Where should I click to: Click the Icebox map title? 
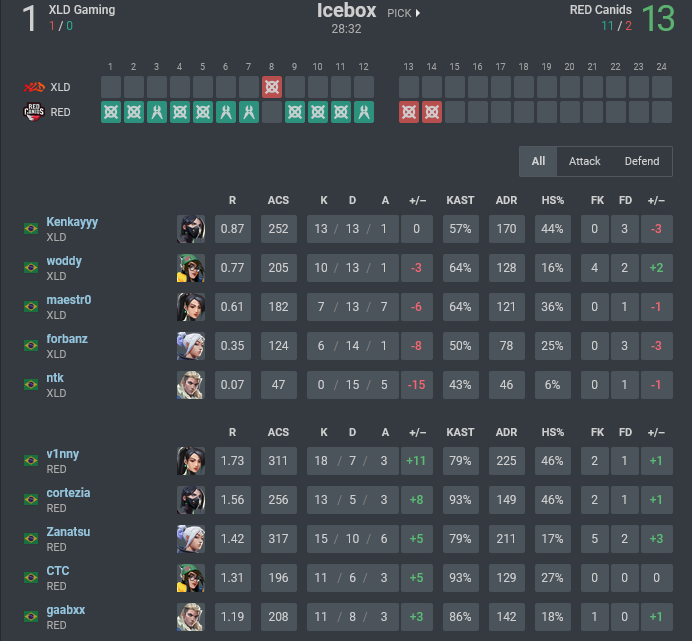coord(346,11)
